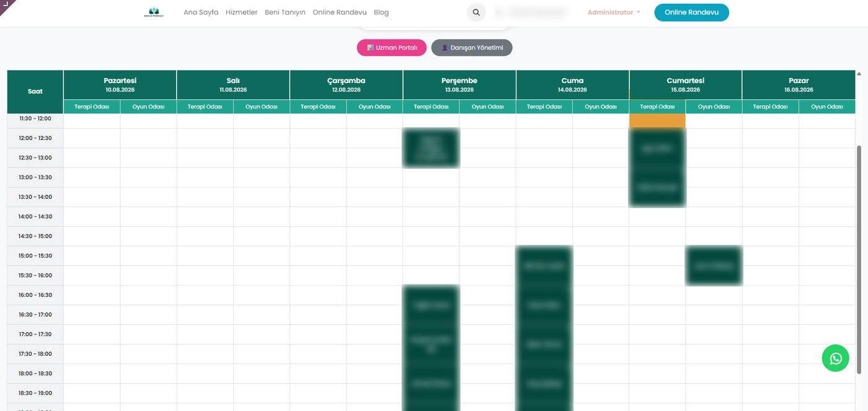Open Beni Tanıyın page link
Viewport: 868px width, 411px height.
pyautogui.click(x=285, y=12)
